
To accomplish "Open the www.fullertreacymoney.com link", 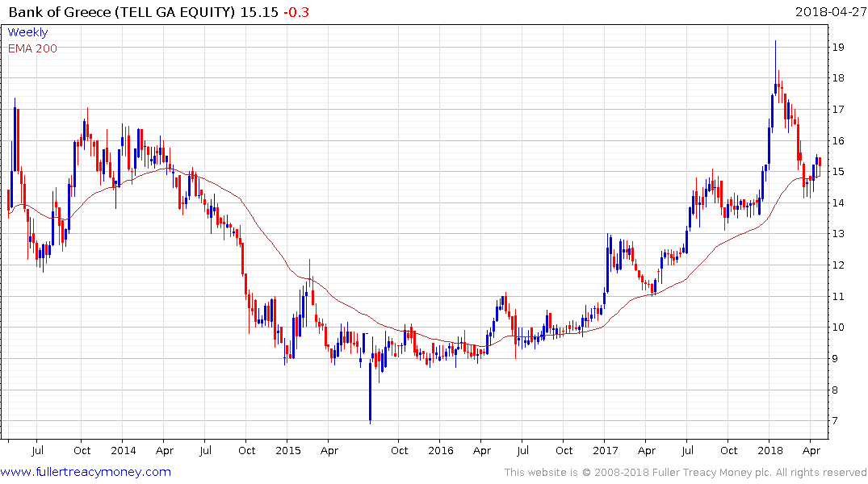I will coord(86,472).
